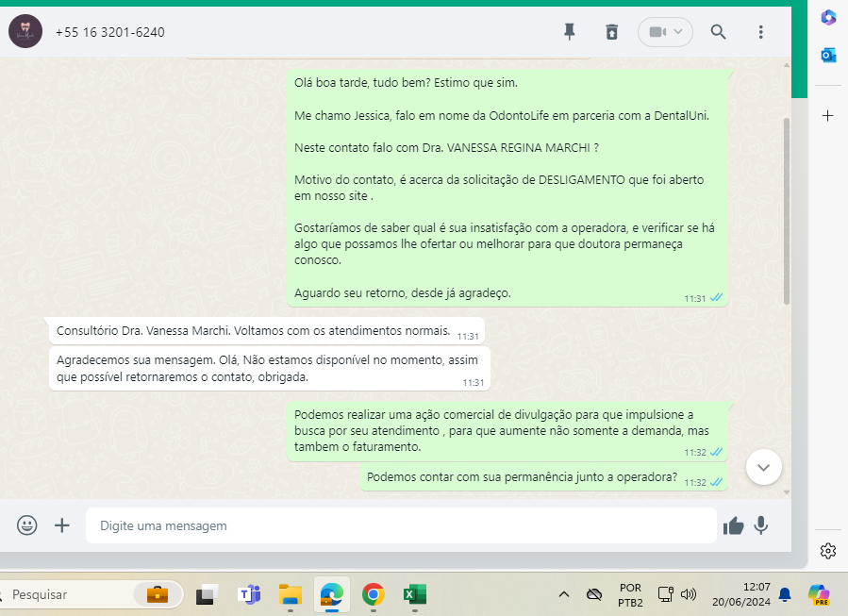Expand the video call dropdown arrow

(678, 31)
